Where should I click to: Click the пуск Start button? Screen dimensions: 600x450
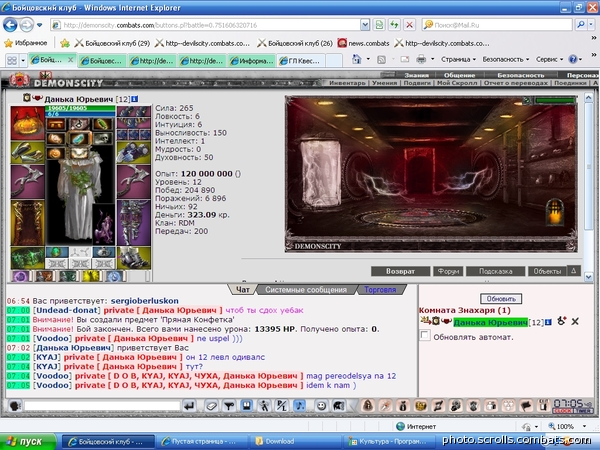[x=28, y=441]
